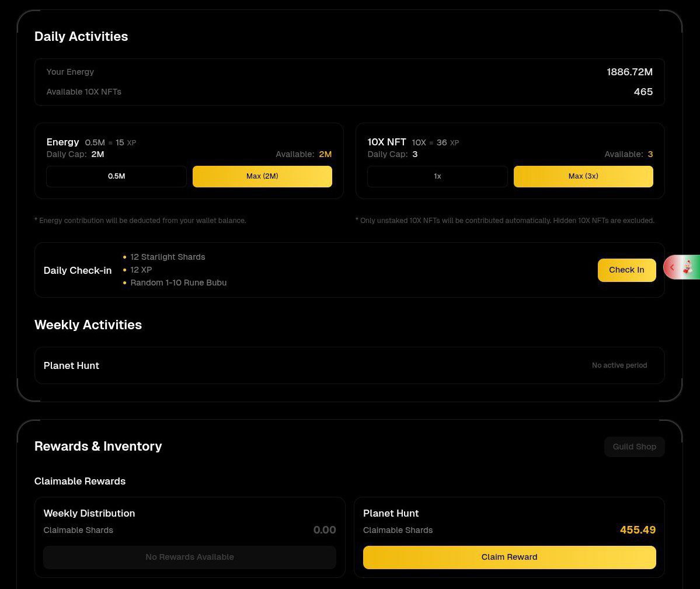The width and height of the screenshot is (700, 589).
Task: Click the Weekly Activities heading
Action: [88, 325]
